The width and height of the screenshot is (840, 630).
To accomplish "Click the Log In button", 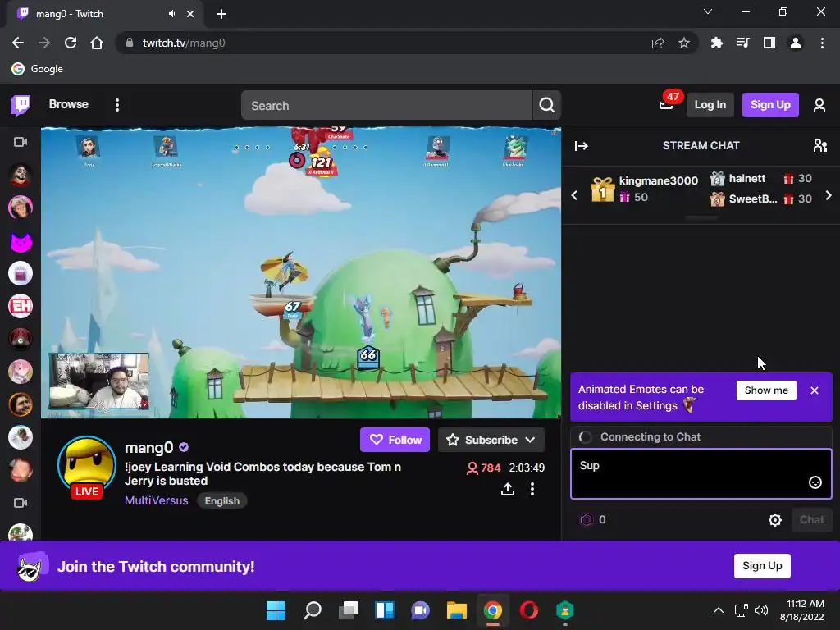I will point(710,104).
